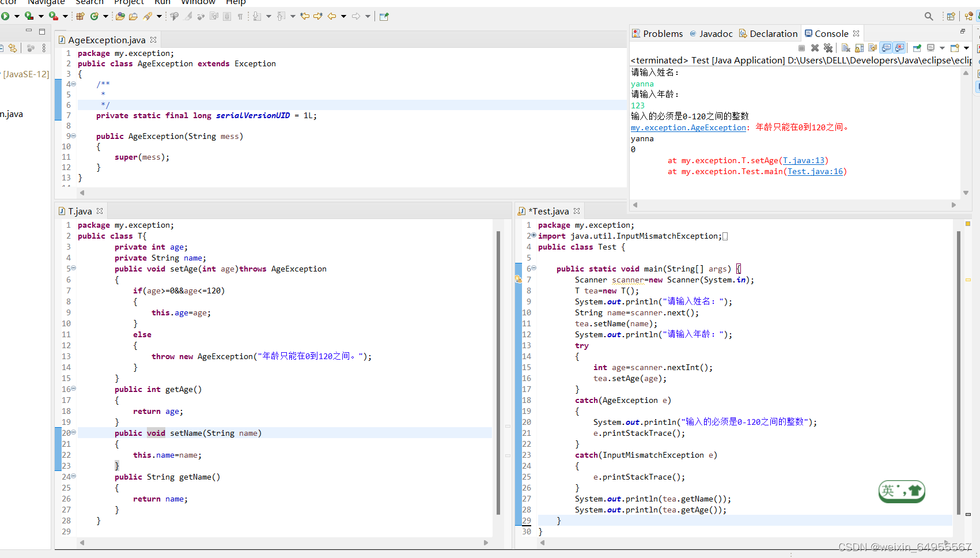Run the program with the green Run button
Screen dimensions: 980x558
click(x=5, y=16)
